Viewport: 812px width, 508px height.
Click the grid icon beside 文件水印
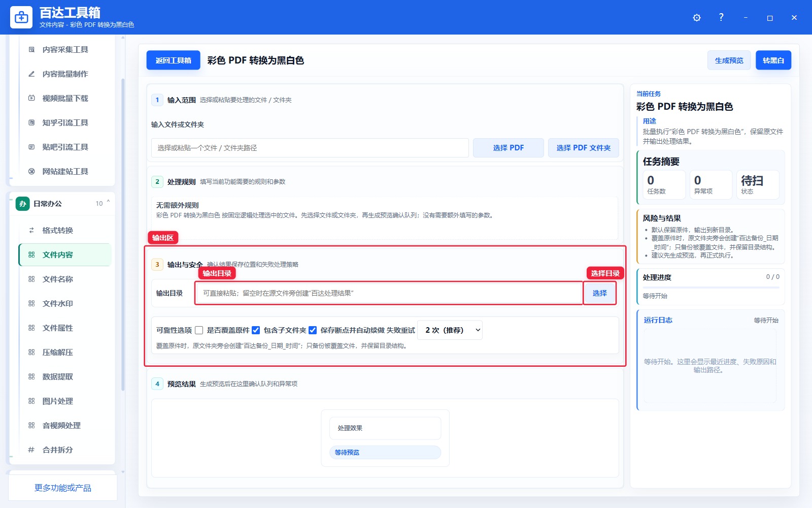coord(31,304)
